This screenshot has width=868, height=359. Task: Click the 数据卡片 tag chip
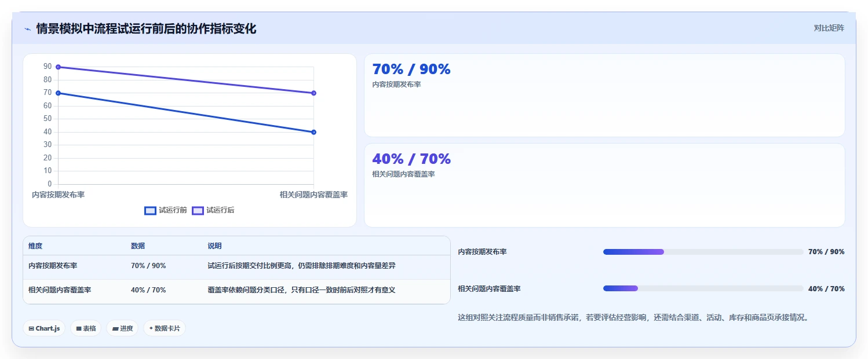point(165,328)
